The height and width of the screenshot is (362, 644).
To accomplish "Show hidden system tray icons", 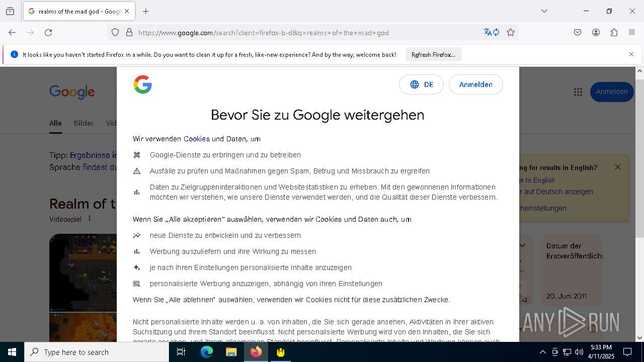I will click(x=542, y=352).
